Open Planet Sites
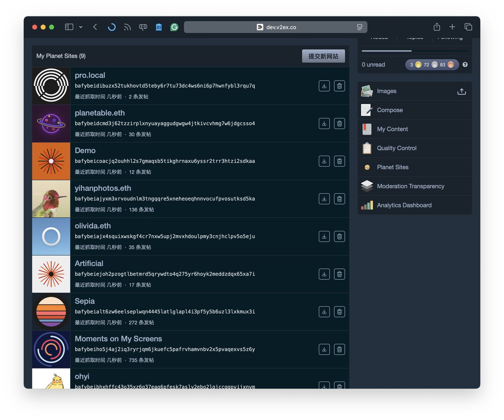 tap(415, 167)
